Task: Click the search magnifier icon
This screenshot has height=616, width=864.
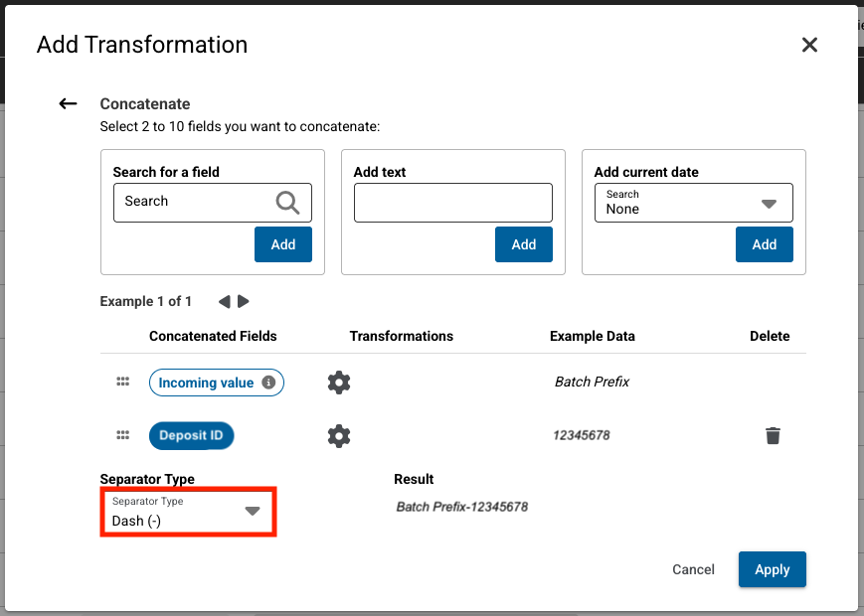Action: tap(288, 203)
